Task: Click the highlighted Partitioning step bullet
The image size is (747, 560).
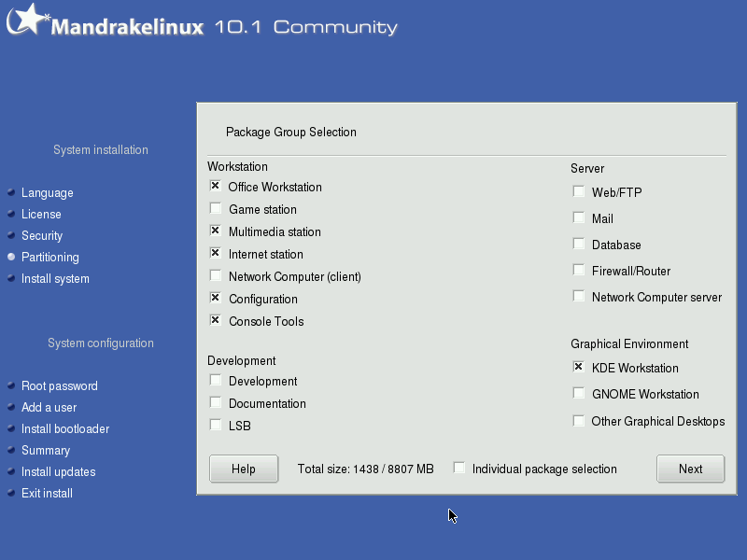Action: click(x=11, y=257)
